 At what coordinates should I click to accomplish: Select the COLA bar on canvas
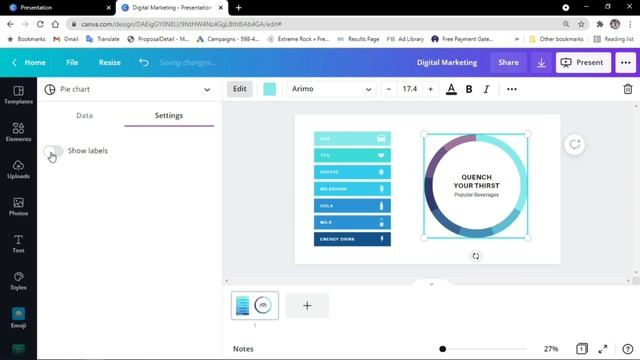(352, 206)
